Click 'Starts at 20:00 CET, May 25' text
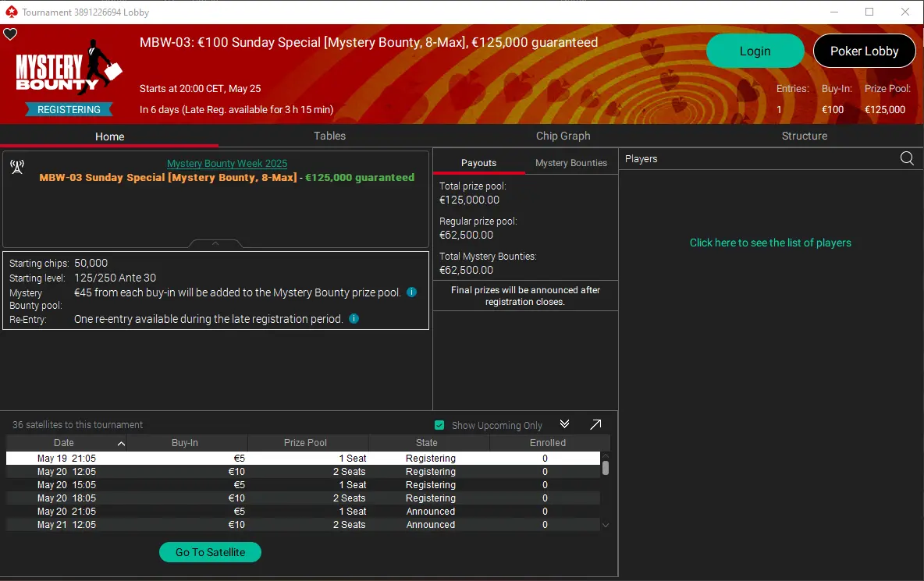The height and width of the screenshot is (581, 924). point(201,89)
